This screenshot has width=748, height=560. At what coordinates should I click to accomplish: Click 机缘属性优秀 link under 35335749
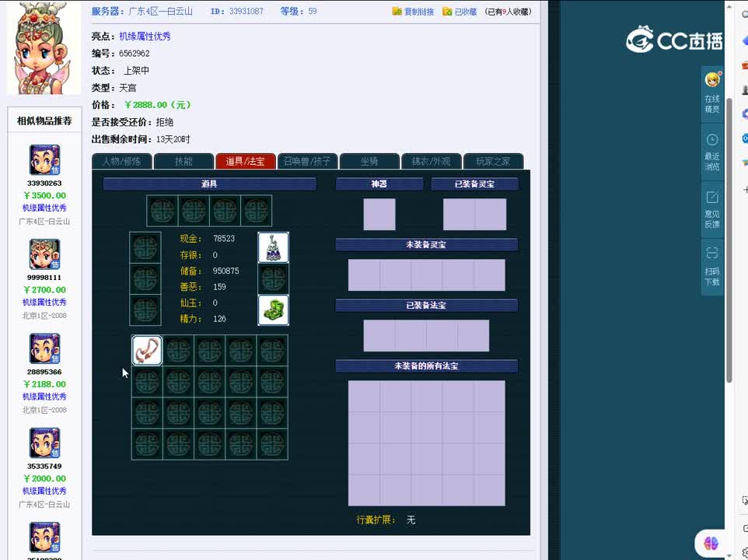pyautogui.click(x=44, y=491)
